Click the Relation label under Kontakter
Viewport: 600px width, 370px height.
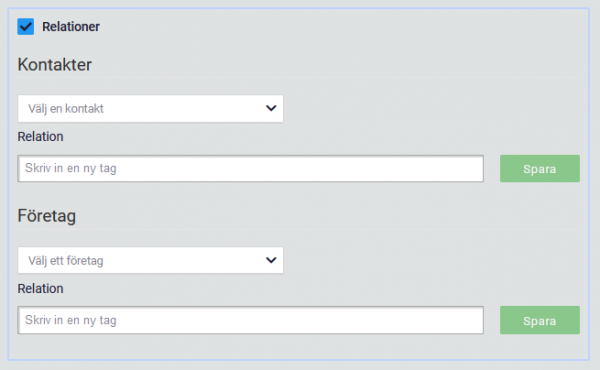41,137
